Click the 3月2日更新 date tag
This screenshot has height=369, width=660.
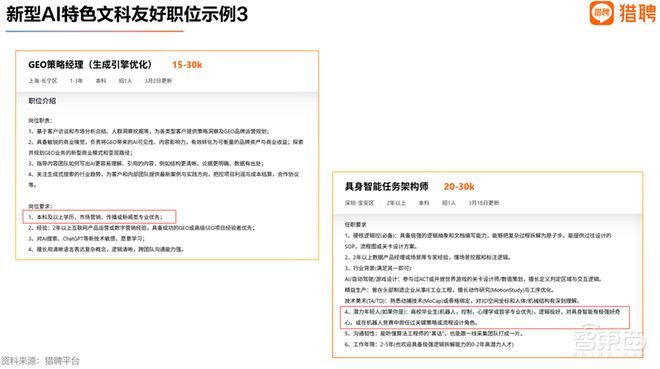coord(158,81)
